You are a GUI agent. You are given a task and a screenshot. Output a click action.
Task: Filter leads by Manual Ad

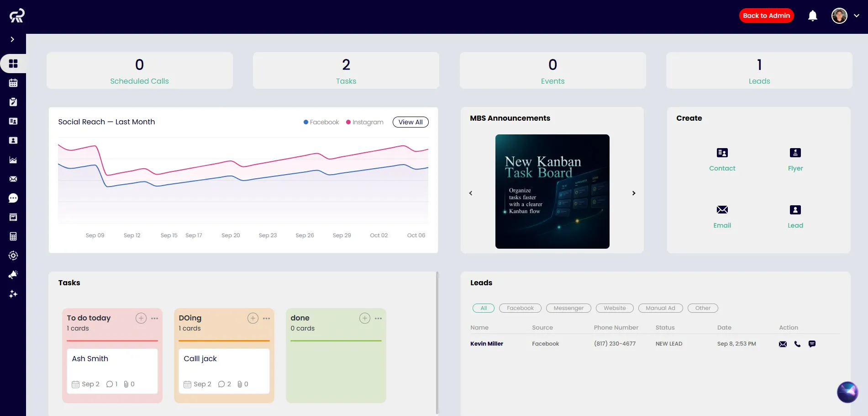(660, 308)
